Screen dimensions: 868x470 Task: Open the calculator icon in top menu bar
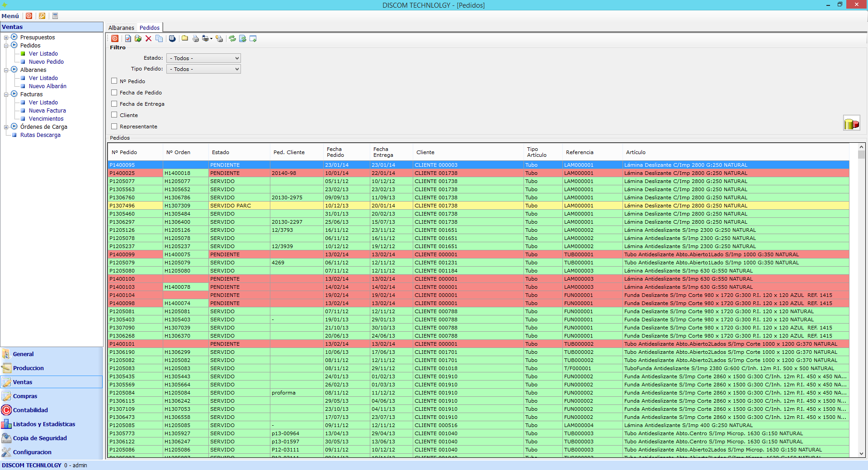click(55, 16)
